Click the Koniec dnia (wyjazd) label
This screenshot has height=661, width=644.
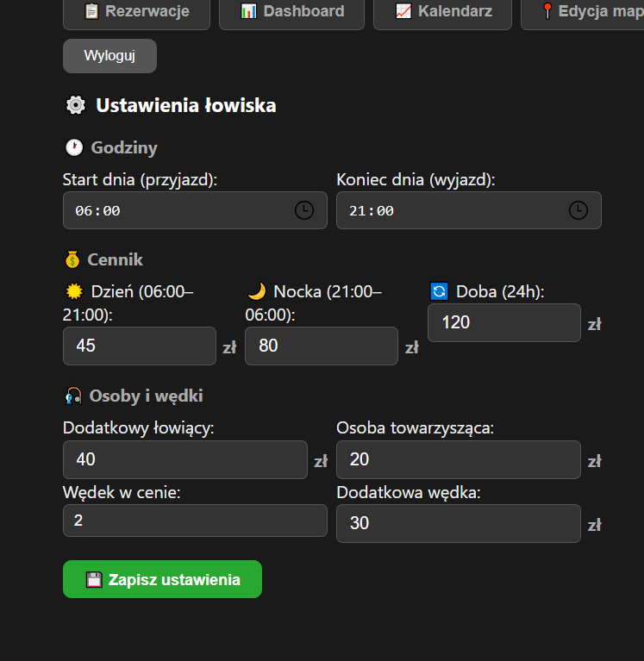click(x=416, y=179)
